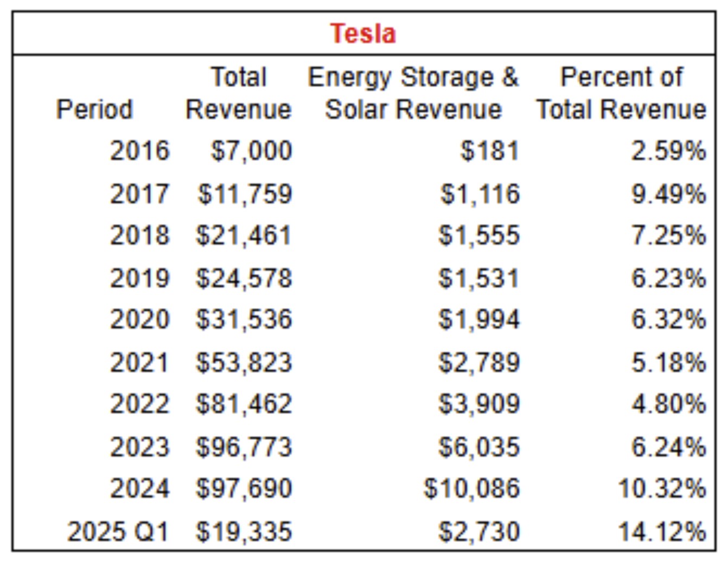Image resolution: width=728 pixels, height=561 pixels.
Task: Click Percent of Total Revenue header
Action: (622, 93)
